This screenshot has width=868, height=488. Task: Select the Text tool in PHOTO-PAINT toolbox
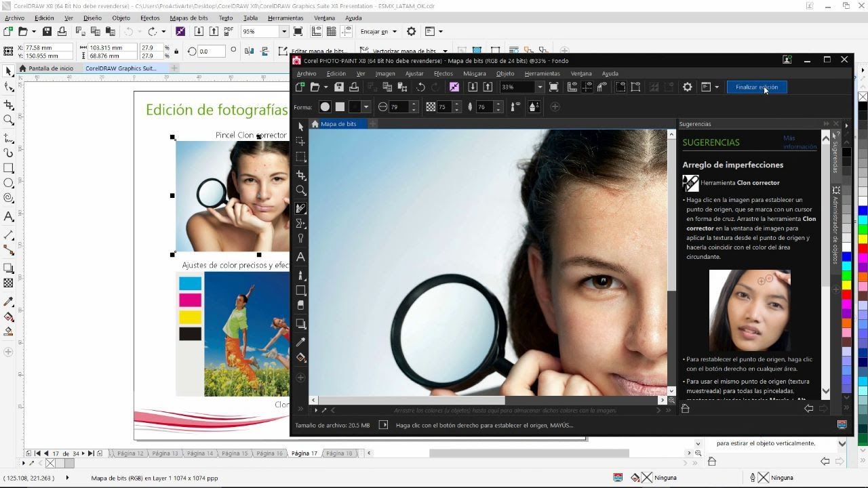tap(301, 258)
